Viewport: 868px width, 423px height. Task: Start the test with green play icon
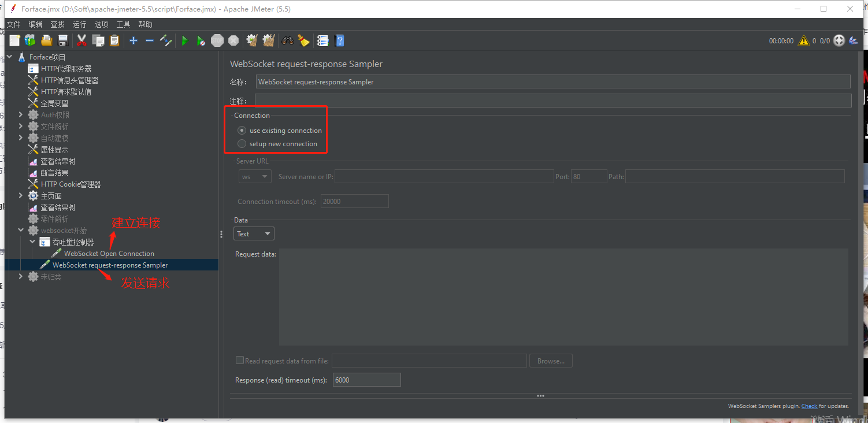[x=185, y=40]
